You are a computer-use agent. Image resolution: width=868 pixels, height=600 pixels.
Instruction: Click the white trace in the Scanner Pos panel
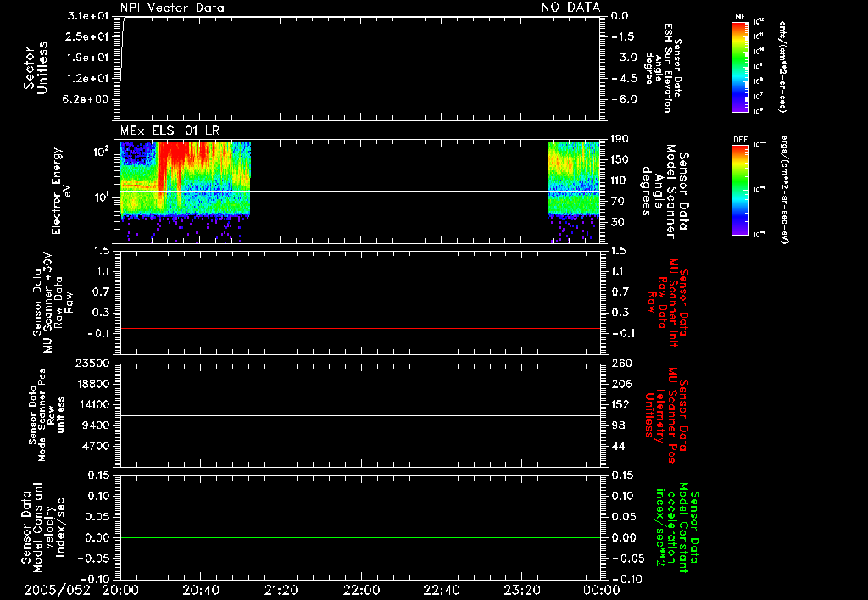click(360, 415)
